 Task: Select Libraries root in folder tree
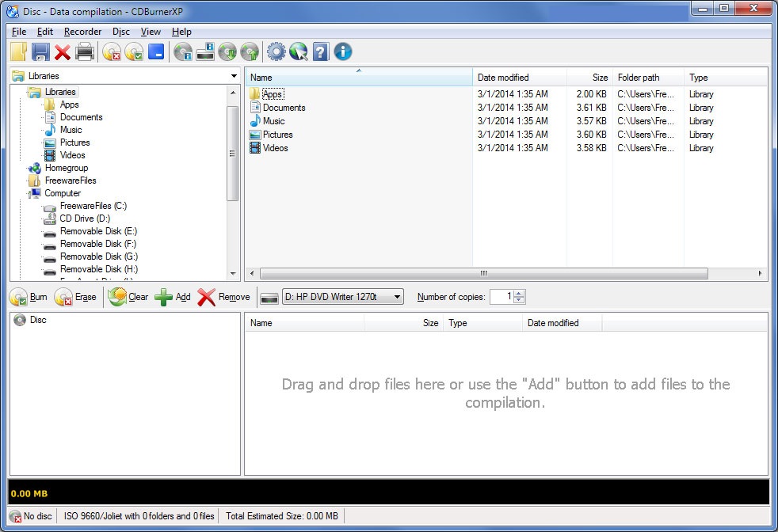tap(60, 92)
